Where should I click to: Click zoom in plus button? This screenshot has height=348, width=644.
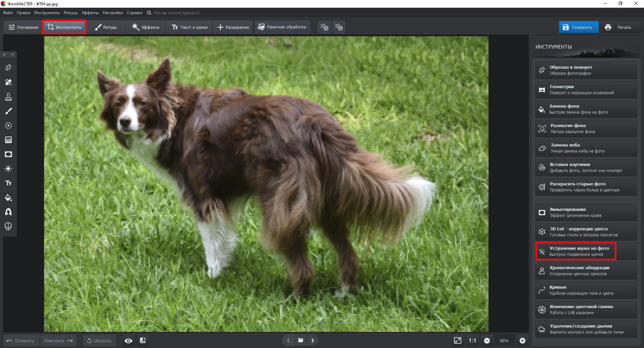(x=522, y=340)
